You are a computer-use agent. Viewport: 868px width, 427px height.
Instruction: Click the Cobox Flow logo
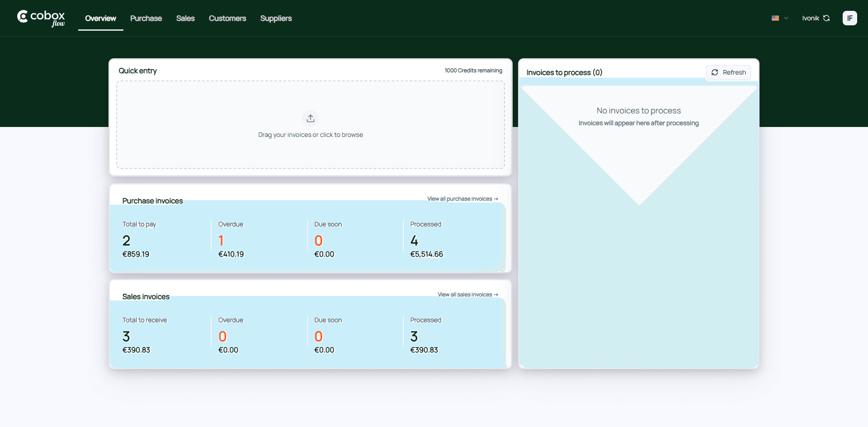[40, 18]
